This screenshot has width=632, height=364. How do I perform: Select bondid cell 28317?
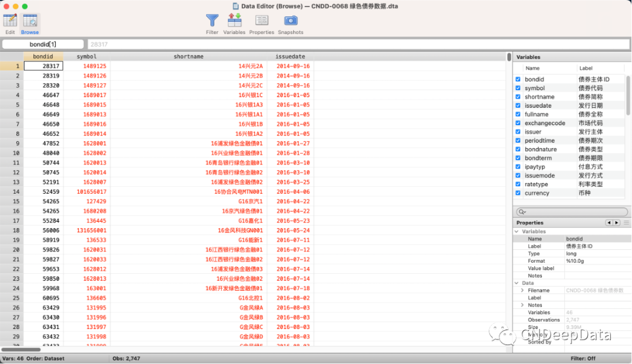[43, 66]
